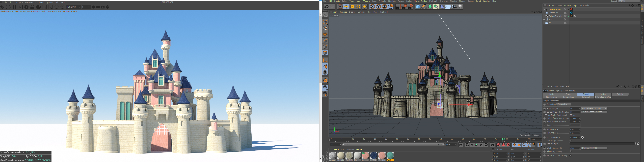Open Edit Render Settings clapperboard gear icon
This screenshot has height=162, width=644.
pyautogui.click(x=410, y=7)
